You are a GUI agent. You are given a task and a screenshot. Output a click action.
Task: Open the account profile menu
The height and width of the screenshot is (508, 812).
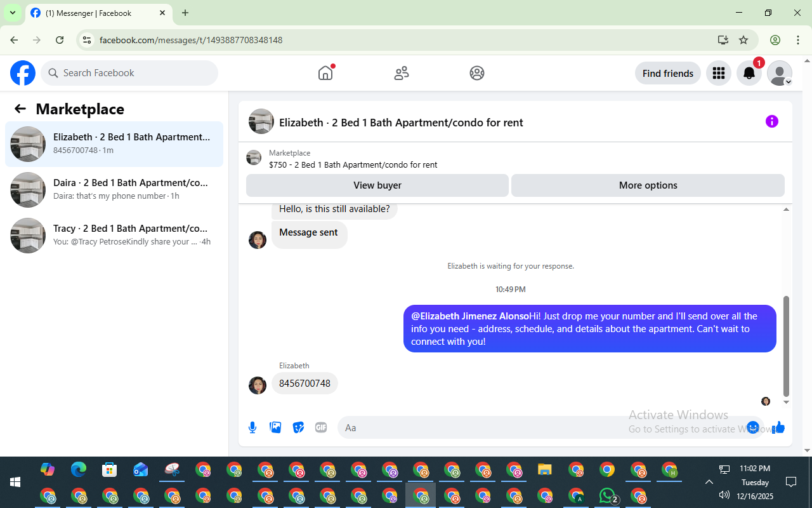[x=780, y=73]
